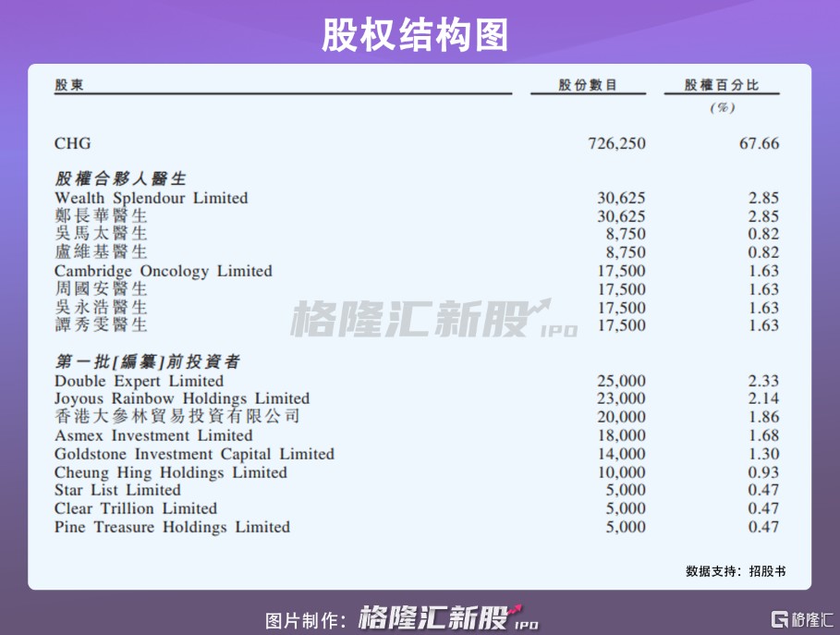Click Goldstone Investment Capital Limited entry
The height and width of the screenshot is (635, 840).
[x=194, y=454]
